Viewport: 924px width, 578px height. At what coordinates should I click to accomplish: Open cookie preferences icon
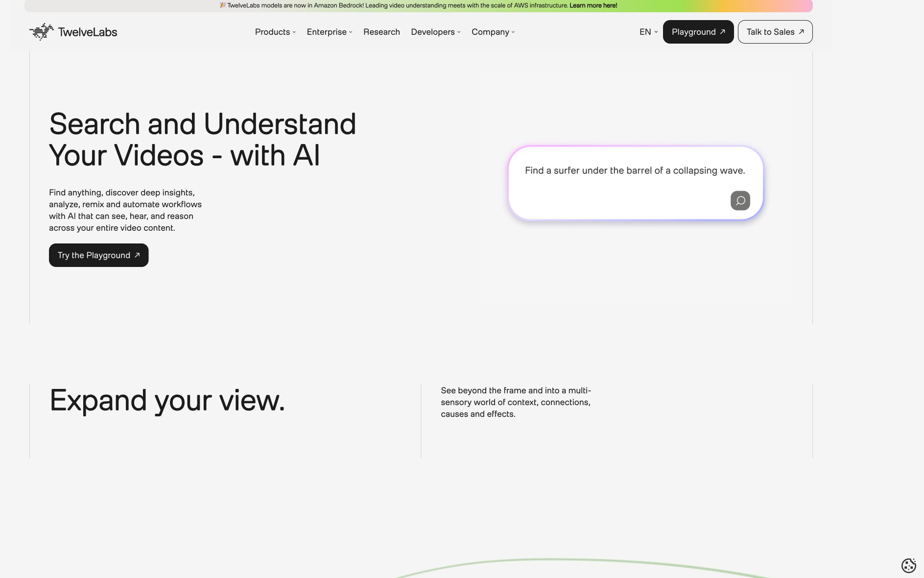908,565
